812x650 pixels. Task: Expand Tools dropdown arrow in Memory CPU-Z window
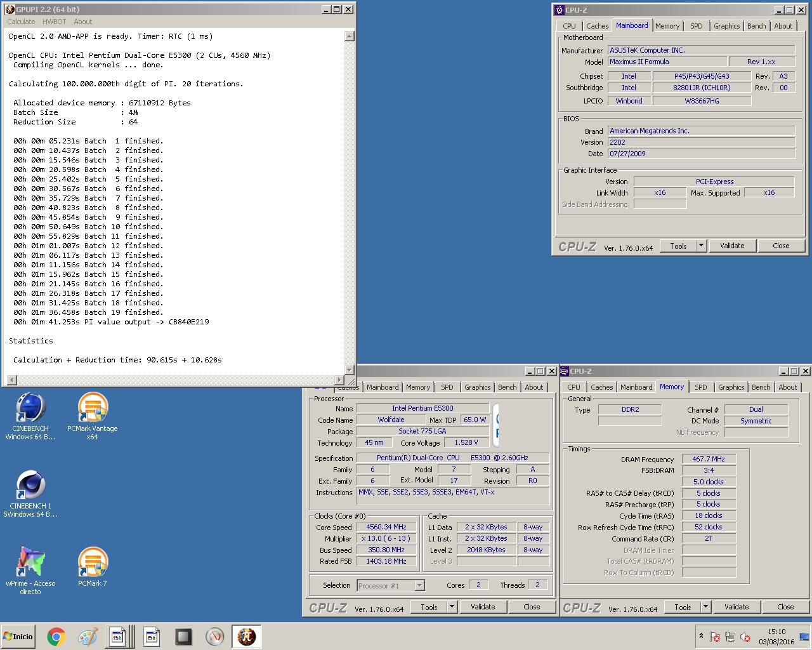[x=705, y=607]
